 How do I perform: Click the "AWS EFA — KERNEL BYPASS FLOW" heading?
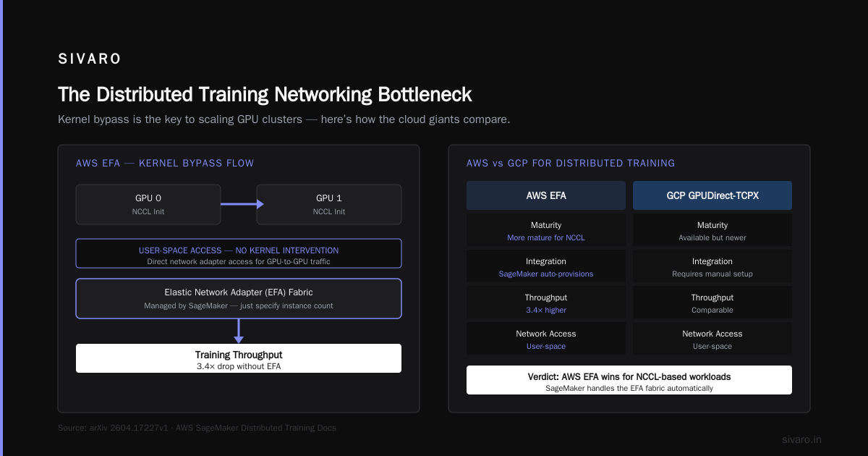pos(165,164)
